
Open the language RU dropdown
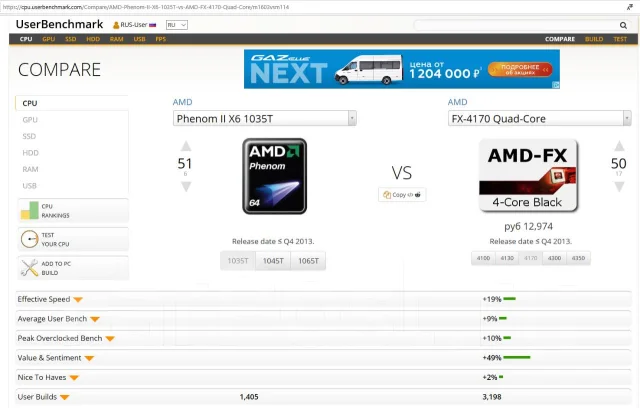point(177,25)
